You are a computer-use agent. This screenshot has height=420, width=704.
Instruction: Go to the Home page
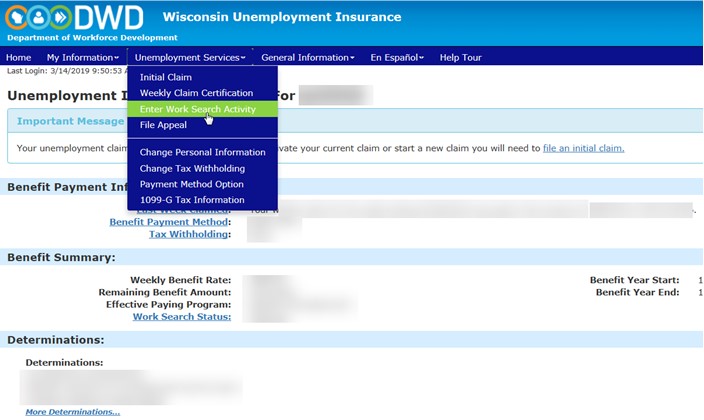coord(19,58)
